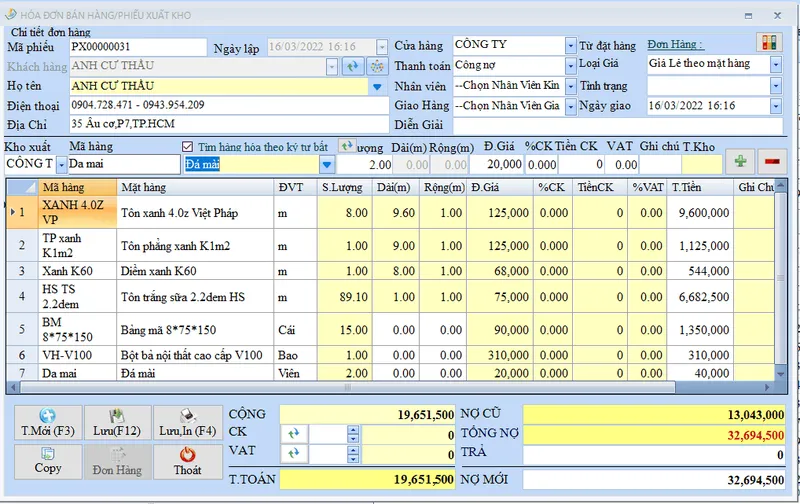Click the S.Lượng column header
Image resolution: width=800 pixels, height=504 pixels.
coord(342,187)
